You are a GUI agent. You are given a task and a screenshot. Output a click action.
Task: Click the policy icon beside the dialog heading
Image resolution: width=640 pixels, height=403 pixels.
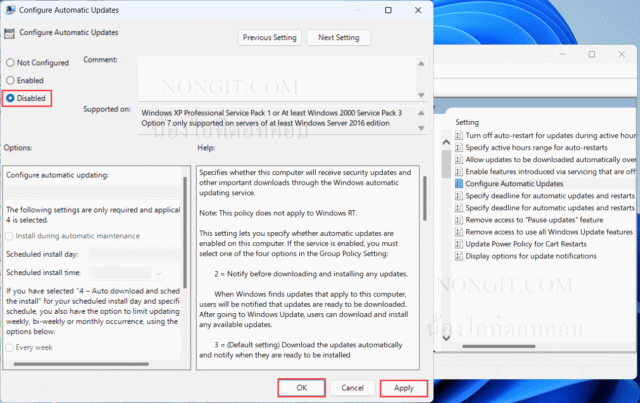[x=9, y=33]
